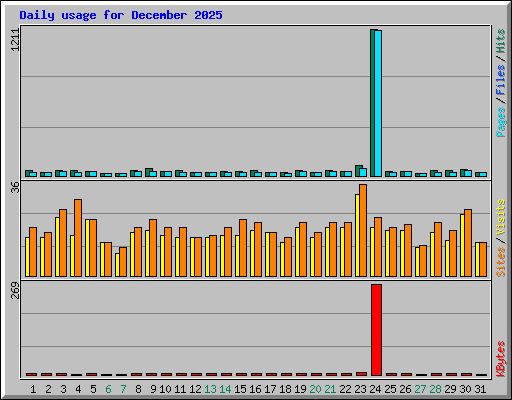Screen dimensions: 512x400
Task: Click day label 31 on the x-axis
Action: click(480, 389)
